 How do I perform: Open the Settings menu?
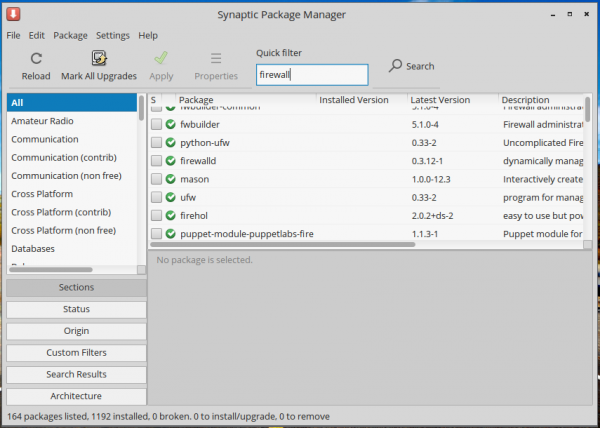pyautogui.click(x=113, y=36)
